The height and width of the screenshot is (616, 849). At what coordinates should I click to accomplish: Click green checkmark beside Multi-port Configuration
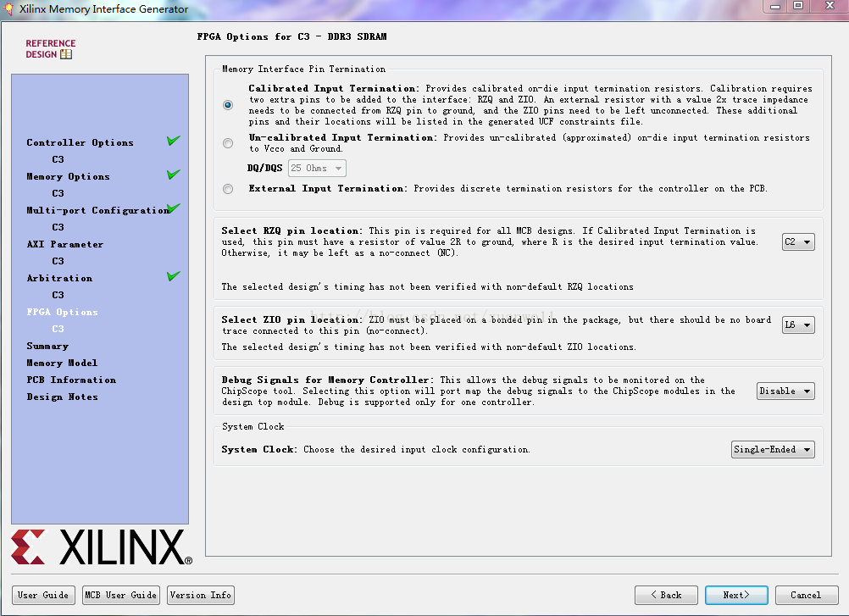pyautogui.click(x=174, y=208)
